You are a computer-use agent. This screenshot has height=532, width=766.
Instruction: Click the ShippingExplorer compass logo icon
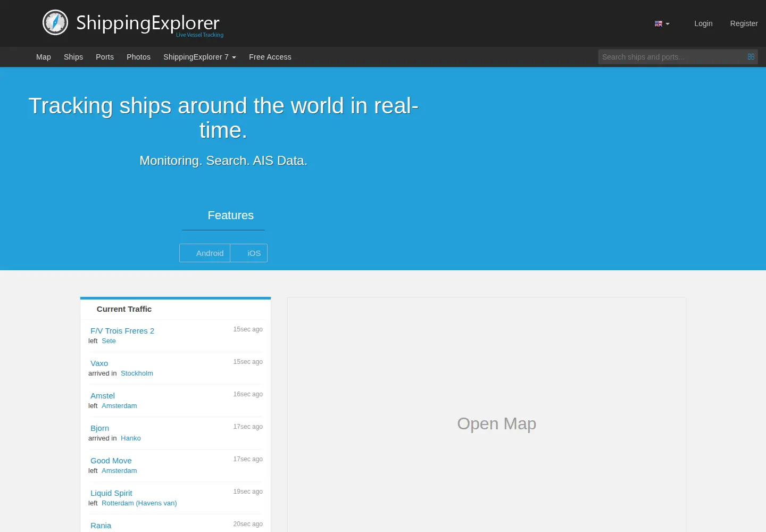[55, 22]
